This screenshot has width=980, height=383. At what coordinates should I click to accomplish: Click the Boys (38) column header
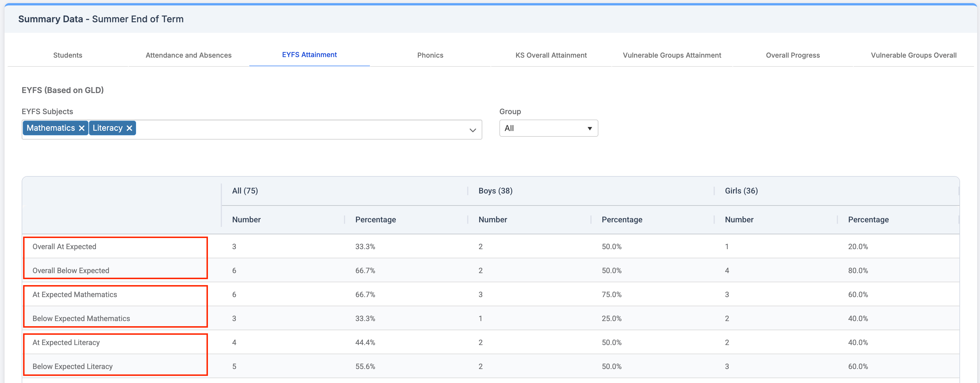pos(495,191)
